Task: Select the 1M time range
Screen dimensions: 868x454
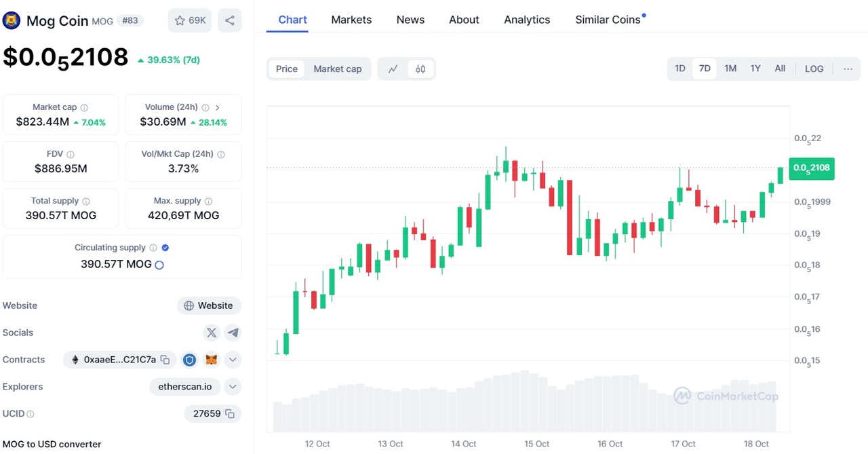Action: point(730,69)
